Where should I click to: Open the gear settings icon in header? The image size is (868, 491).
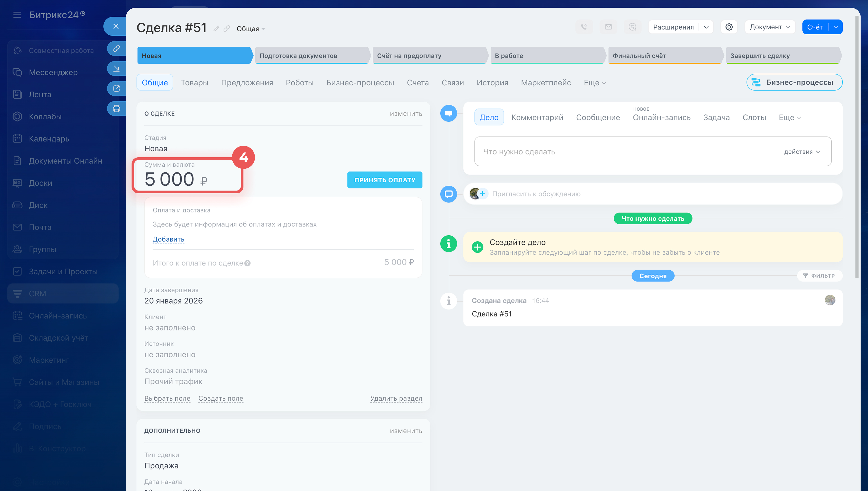pos(729,27)
